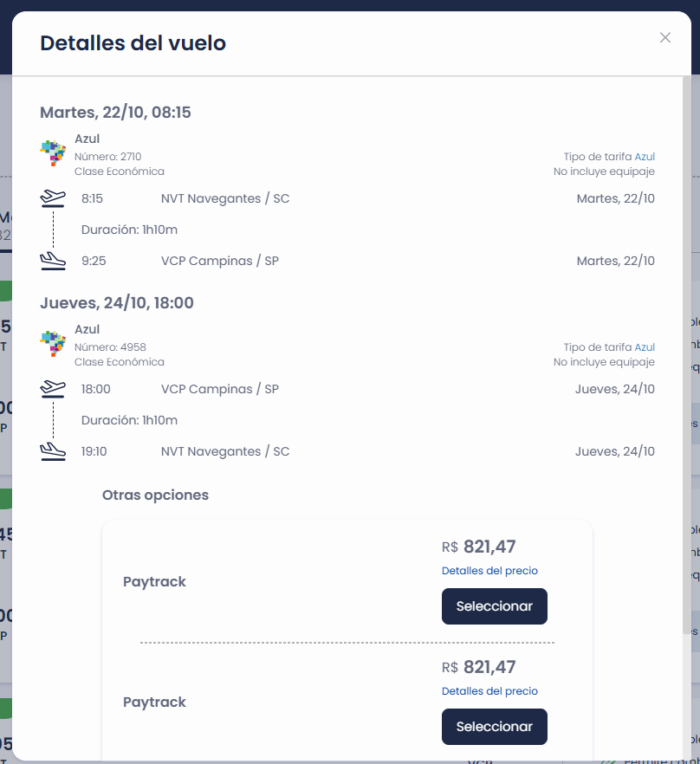Click VCP Campinas / SP arrival at 9:25

(220, 262)
